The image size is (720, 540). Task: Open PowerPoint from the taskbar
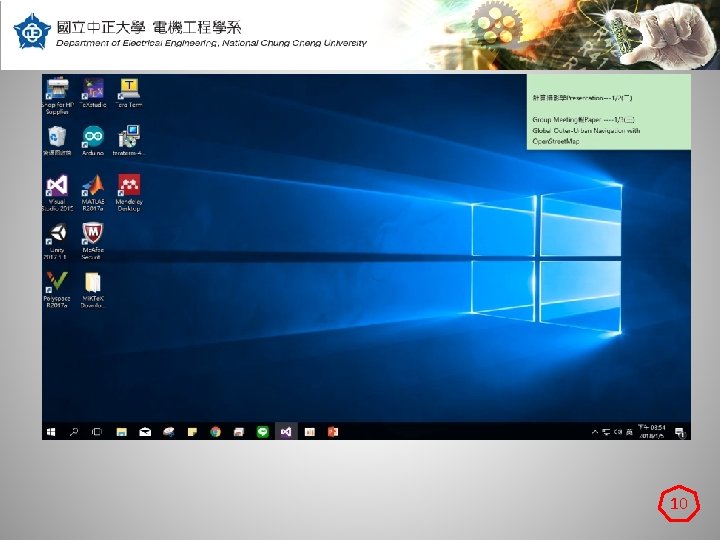tap(333, 432)
